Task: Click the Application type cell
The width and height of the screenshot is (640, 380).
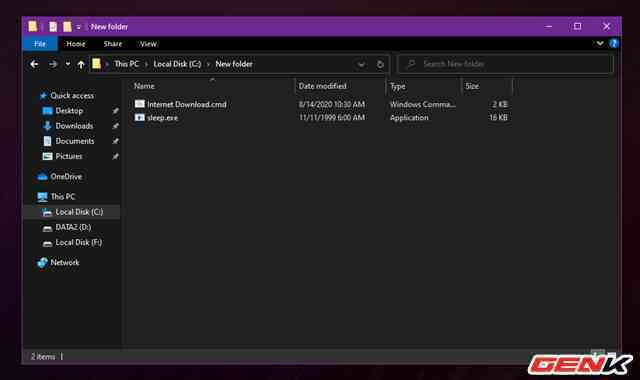Action: [409, 118]
